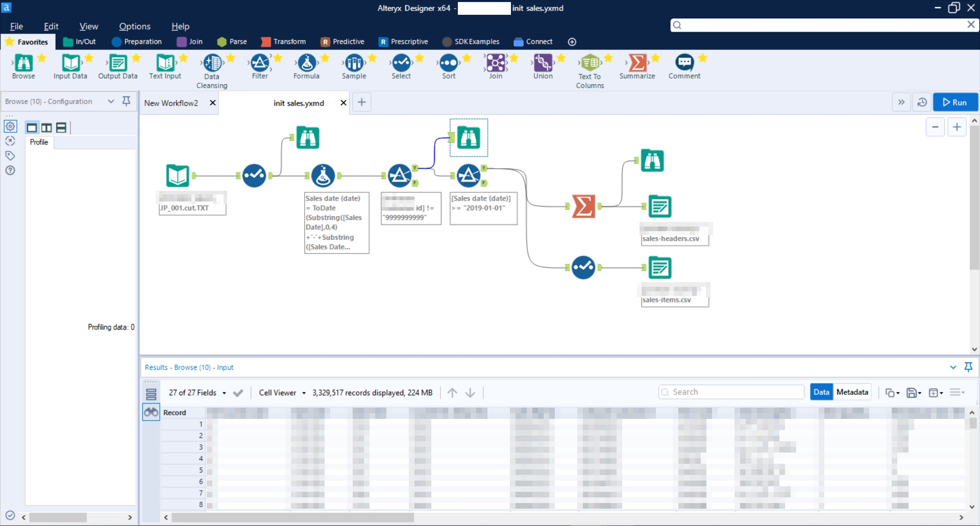Switch to the Metadata view in Results
The width and height of the screenshot is (980, 526).
(x=852, y=392)
